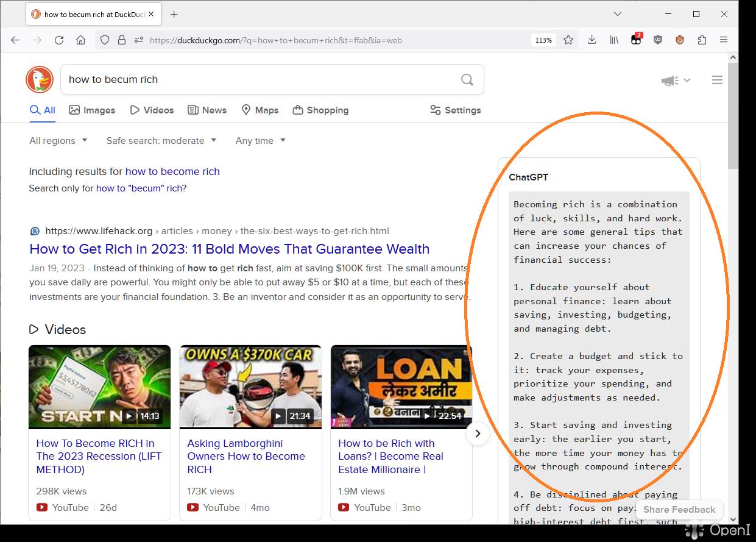Image resolution: width=756 pixels, height=542 pixels.
Task: Switch to the Images search tab
Action: [x=92, y=110]
